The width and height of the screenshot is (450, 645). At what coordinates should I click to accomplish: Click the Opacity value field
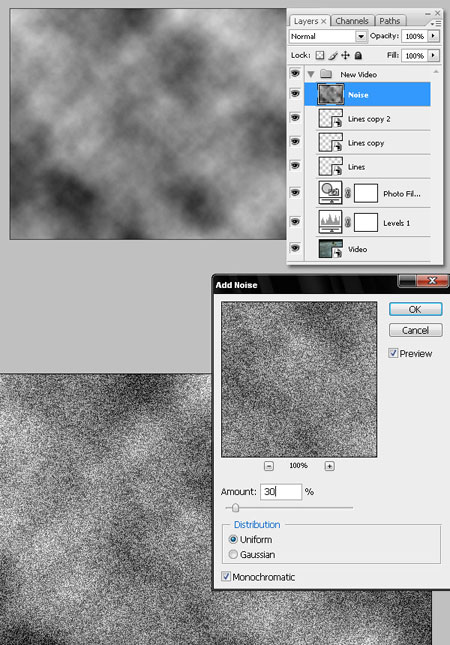pos(415,36)
